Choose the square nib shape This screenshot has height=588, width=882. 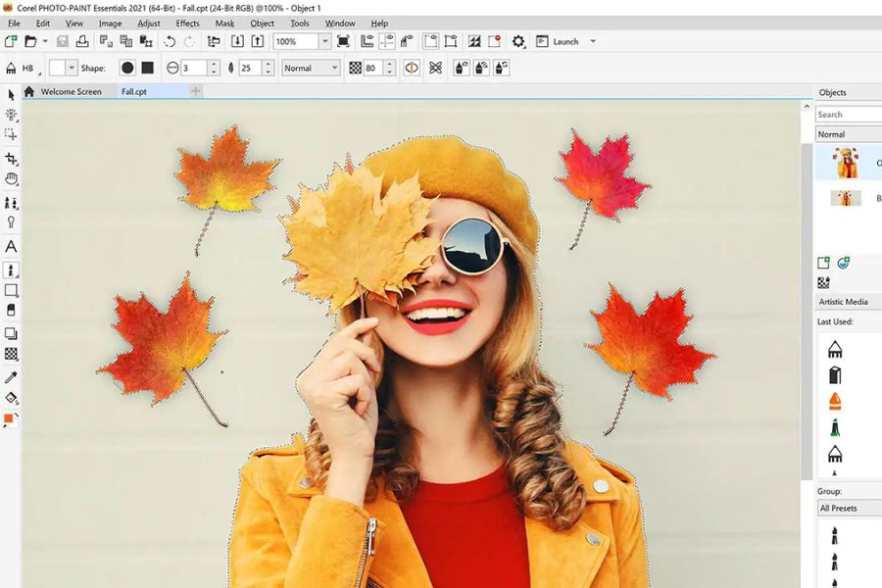click(147, 68)
